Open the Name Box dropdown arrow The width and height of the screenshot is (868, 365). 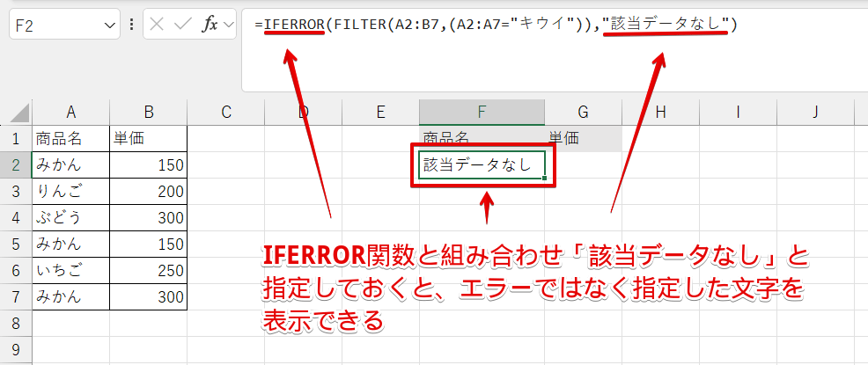pos(108,25)
